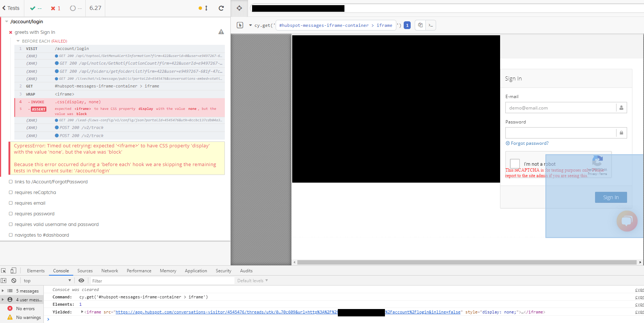
Task: Click the INVOKE .css(display, none) command
Action: pyautogui.click(x=120, y=102)
